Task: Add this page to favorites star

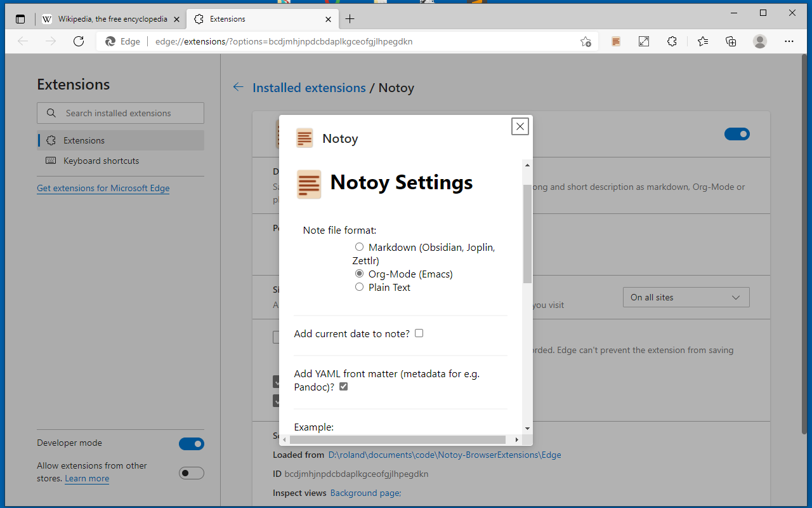Action: pos(586,41)
